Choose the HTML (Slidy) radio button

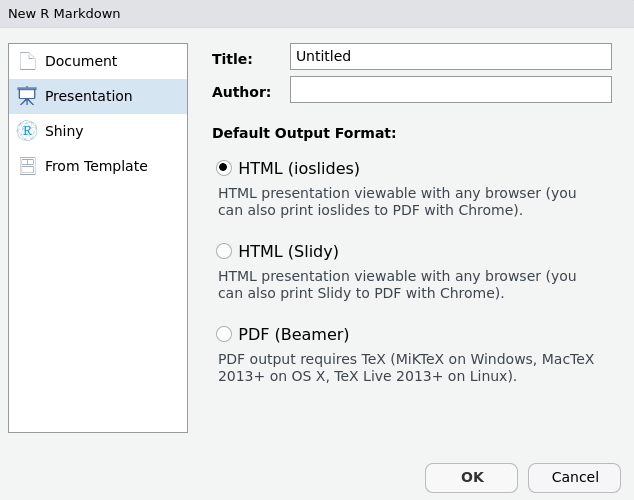[224, 251]
